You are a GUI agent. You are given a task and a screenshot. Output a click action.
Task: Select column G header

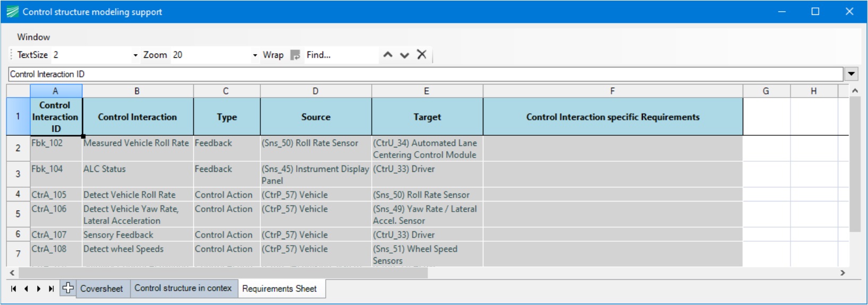tap(766, 91)
